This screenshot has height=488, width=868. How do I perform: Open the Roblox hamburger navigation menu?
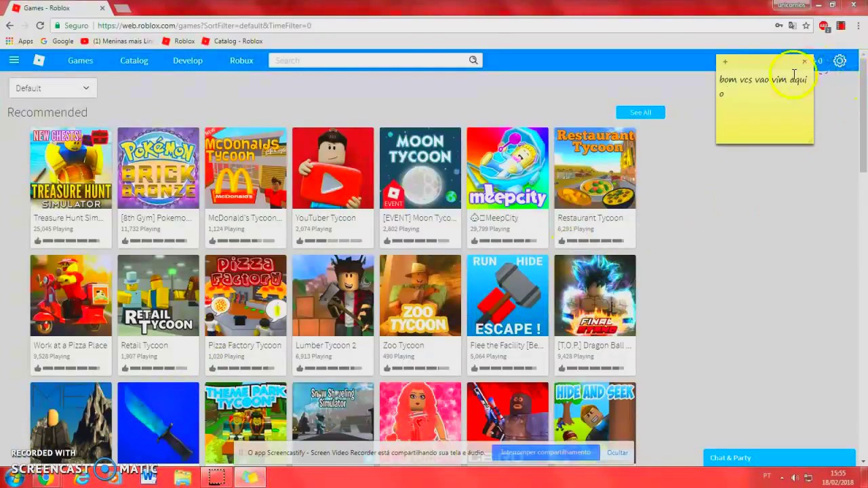[14, 60]
